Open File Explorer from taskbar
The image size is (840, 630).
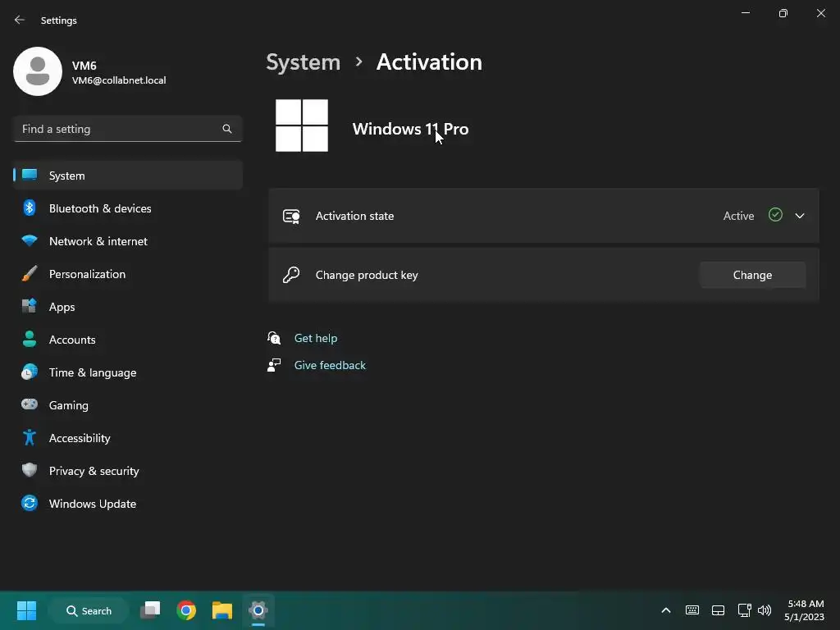[221, 610]
